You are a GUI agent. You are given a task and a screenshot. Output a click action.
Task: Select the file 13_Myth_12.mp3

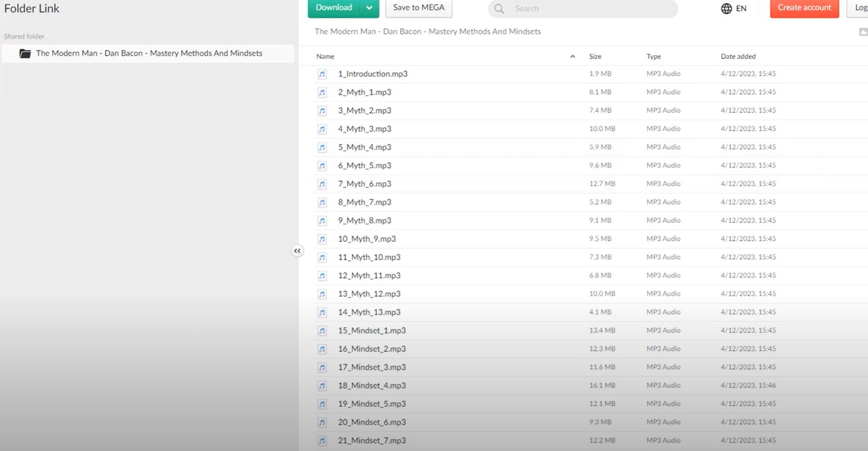369,294
